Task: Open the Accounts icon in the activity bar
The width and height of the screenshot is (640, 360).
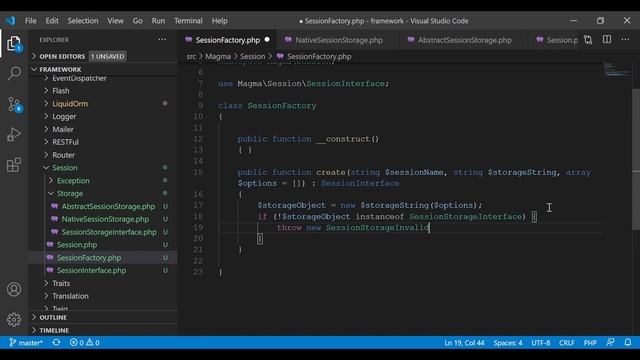Action: pos(14,289)
